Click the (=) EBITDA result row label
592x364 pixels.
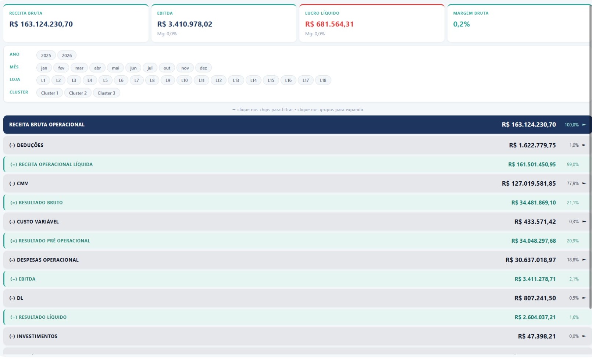[23, 279]
